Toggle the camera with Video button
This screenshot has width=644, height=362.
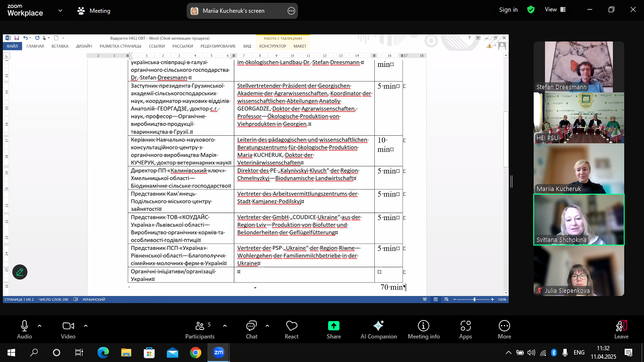[x=68, y=326]
